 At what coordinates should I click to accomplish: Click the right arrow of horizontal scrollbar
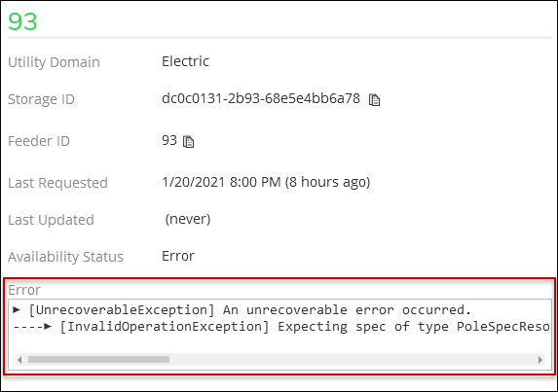pyautogui.click(x=540, y=360)
